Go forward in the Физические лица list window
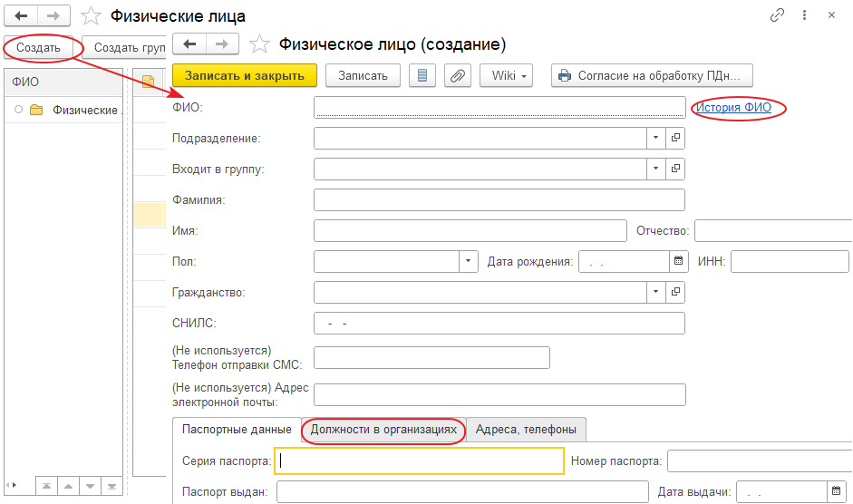The image size is (853, 504). pyautogui.click(x=53, y=15)
